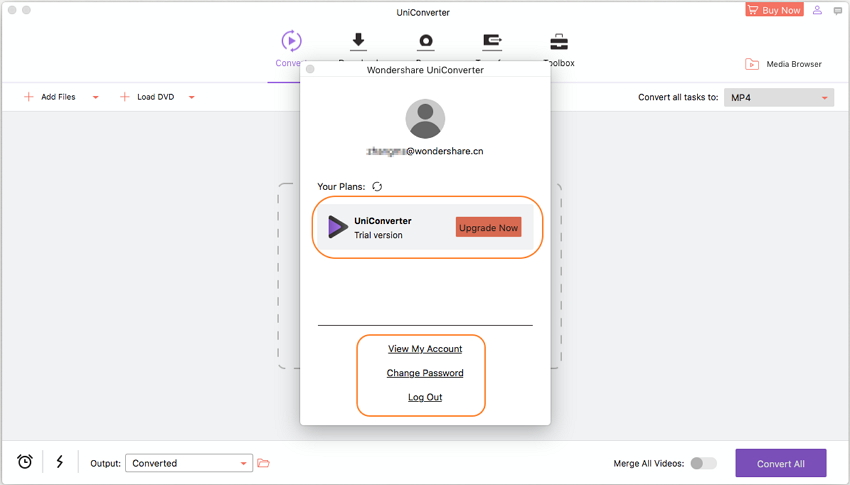The height and width of the screenshot is (485, 850).
Task: Click Upgrade Now button
Action: 488,228
